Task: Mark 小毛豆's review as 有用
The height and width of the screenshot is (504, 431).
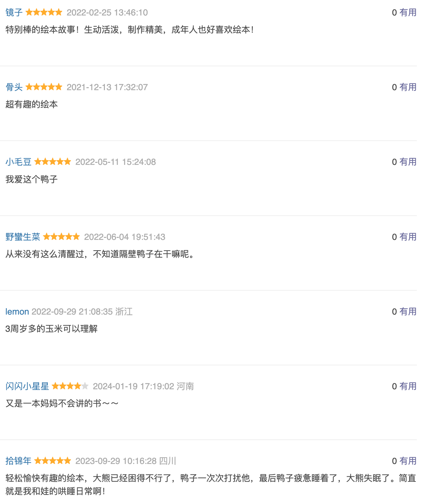Action: (408, 162)
